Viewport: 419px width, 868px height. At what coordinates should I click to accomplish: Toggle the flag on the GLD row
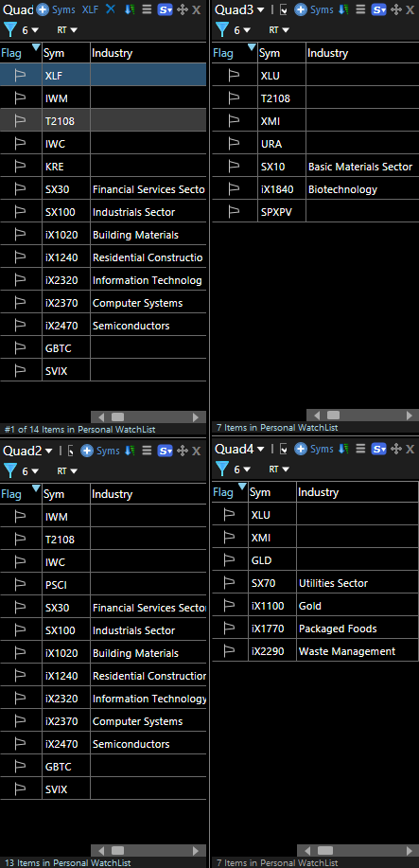coord(229,559)
